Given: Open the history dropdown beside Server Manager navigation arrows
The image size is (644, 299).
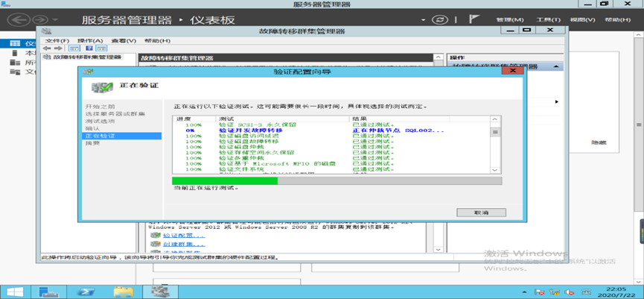Looking at the screenshot, I should (x=55, y=19).
